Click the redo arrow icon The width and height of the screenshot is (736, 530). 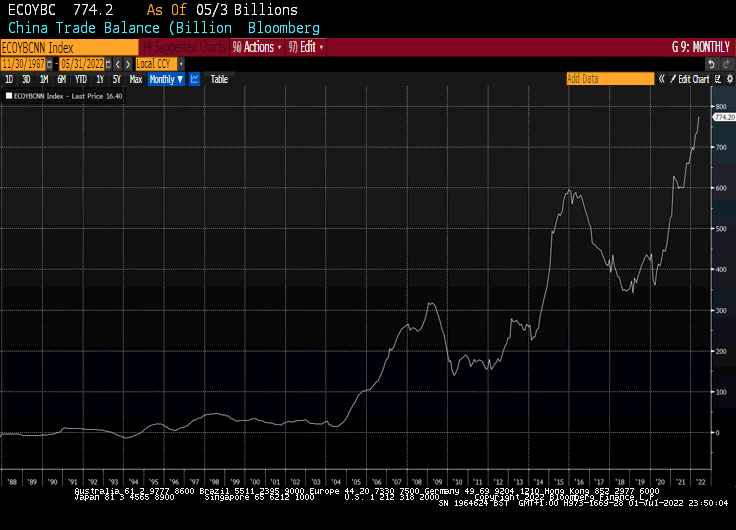[x=726, y=64]
